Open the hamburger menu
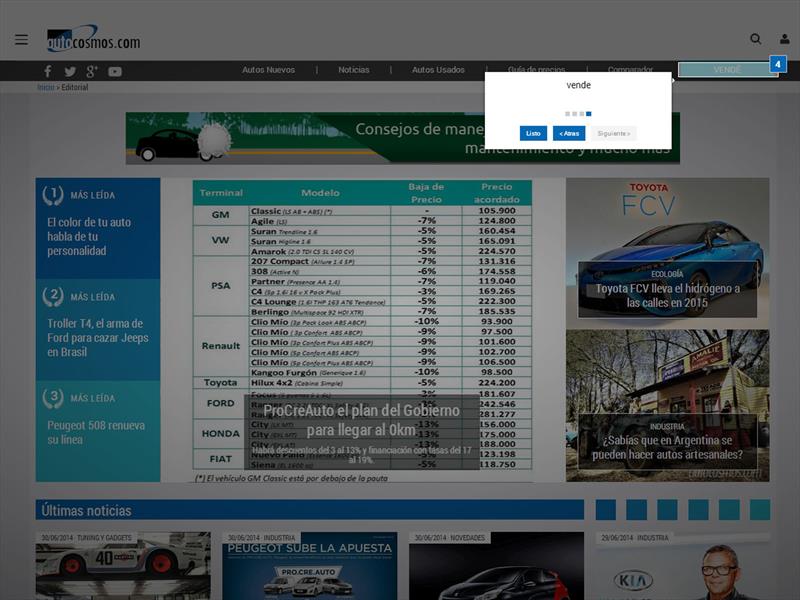Image resolution: width=800 pixels, height=600 pixels. (21, 39)
